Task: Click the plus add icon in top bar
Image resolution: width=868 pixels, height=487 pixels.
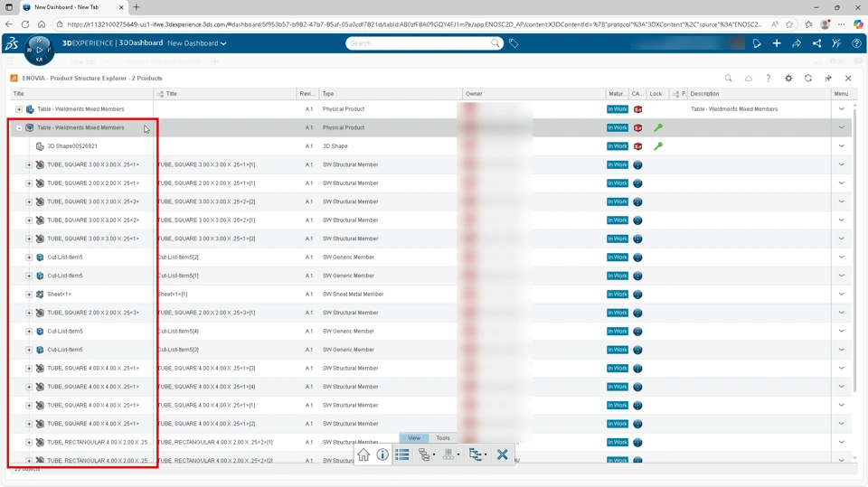Action: point(777,43)
